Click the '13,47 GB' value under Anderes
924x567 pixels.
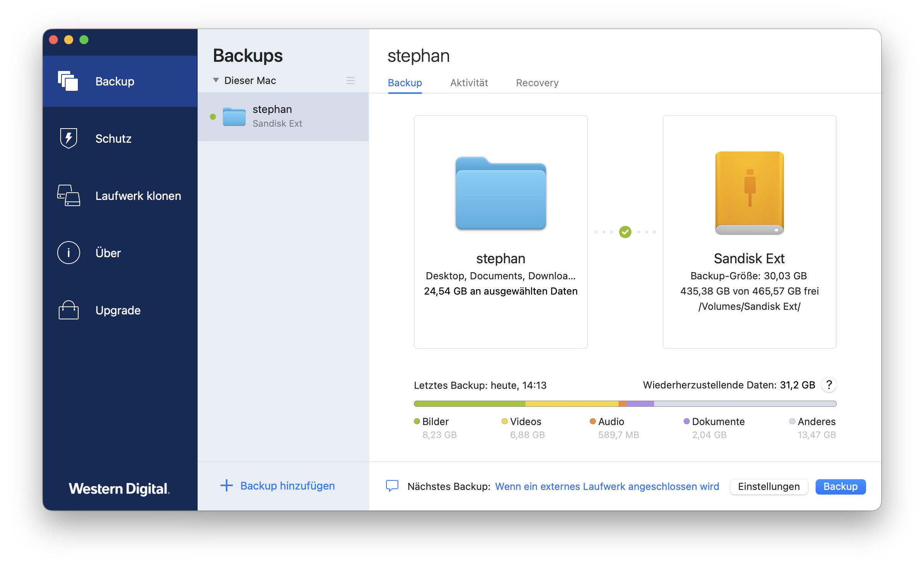click(x=817, y=435)
